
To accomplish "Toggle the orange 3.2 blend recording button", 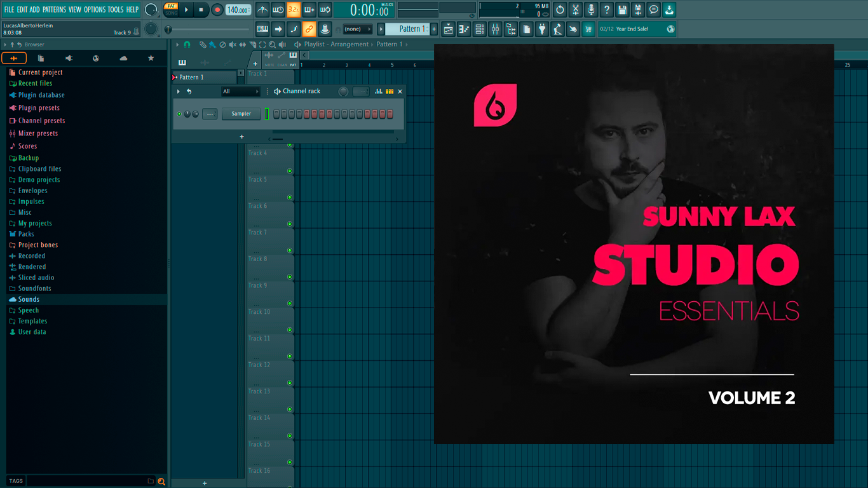I will coord(294,10).
